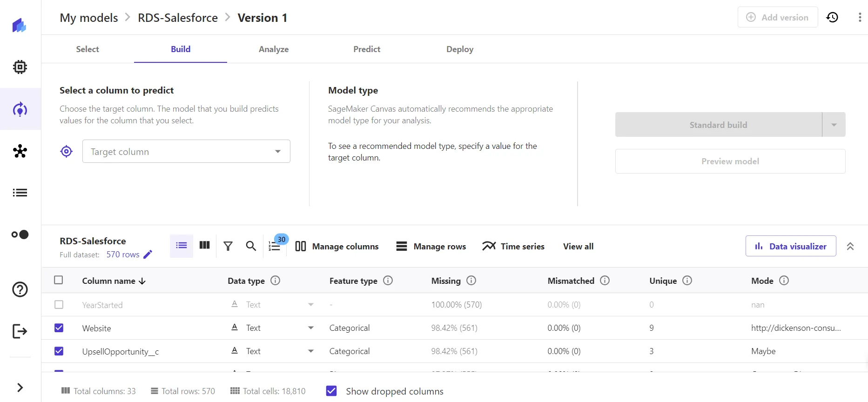868x402 pixels.
Task: Open the Target column dropdown
Action: pyautogui.click(x=186, y=151)
